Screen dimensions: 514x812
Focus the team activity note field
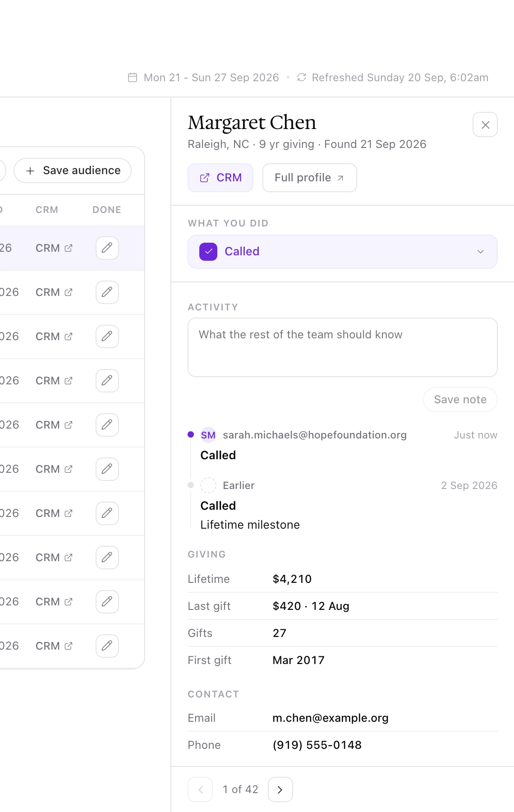343,347
